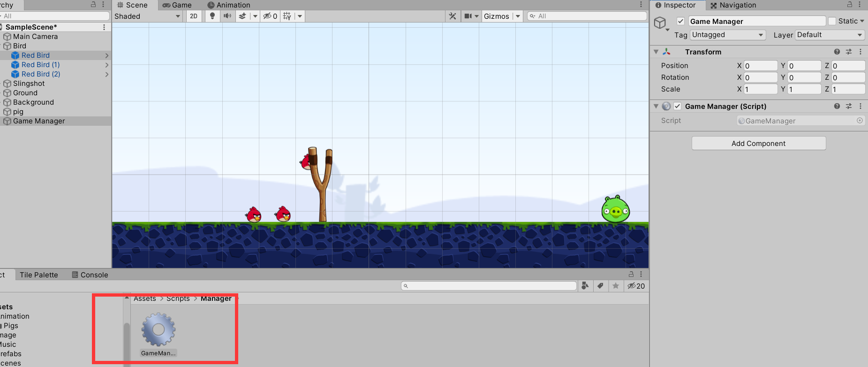Screen dimensions: 868x367
Task: Open Red Bird prefab arrow
Action: (x=107, y=55)
